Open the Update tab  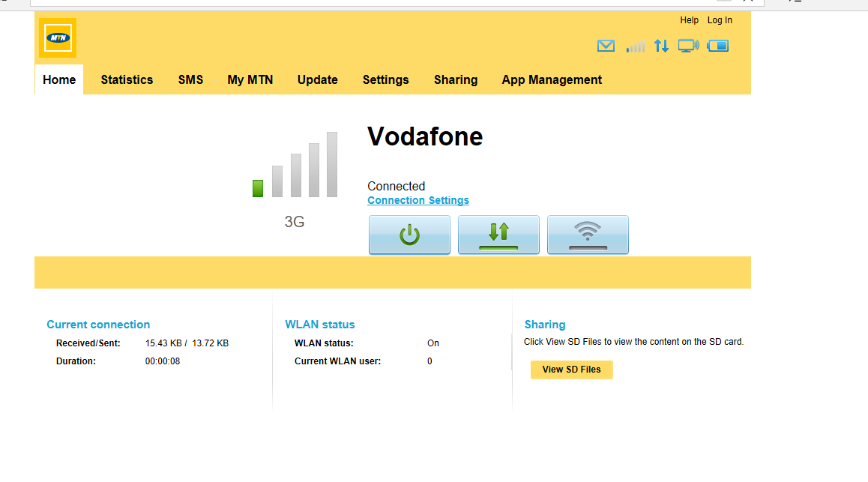coord(317,79)
